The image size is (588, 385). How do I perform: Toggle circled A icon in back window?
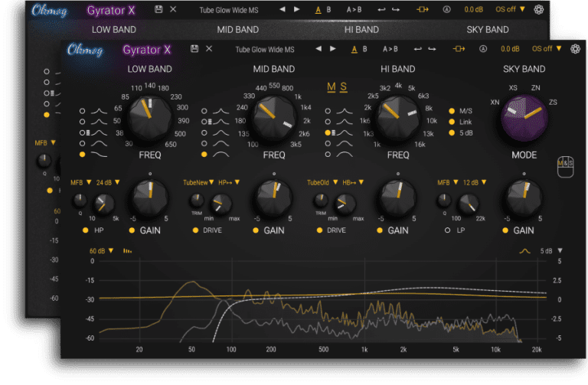[x=446, y=9]
